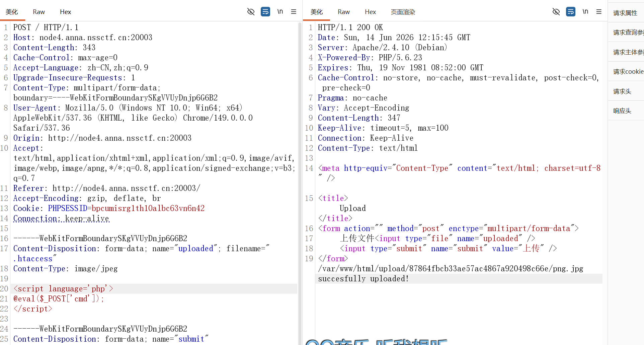Click the Origin header line

(102, 138)
